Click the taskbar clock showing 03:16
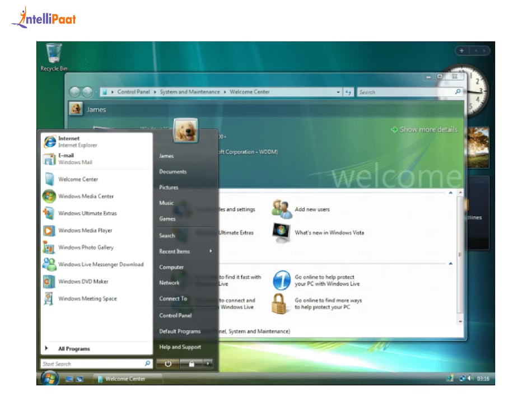Viewport: 532px width, 406px height. (x=483, y=379)
